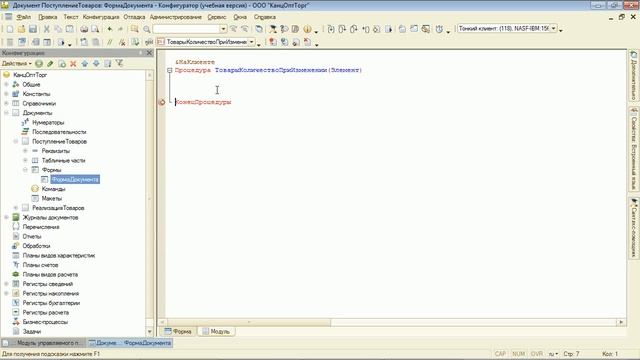Open the Help info icon in the toolbar
This screenshot has height=360, width=640.
tap(307, 29)
